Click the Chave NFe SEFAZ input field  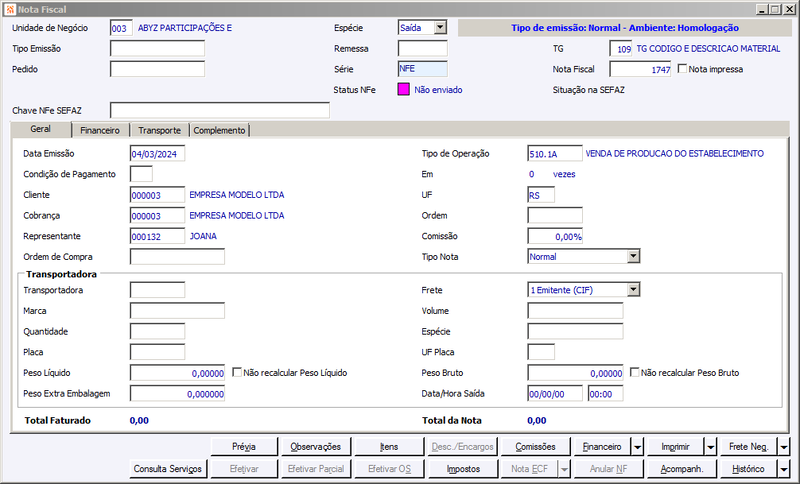point(220,110)
